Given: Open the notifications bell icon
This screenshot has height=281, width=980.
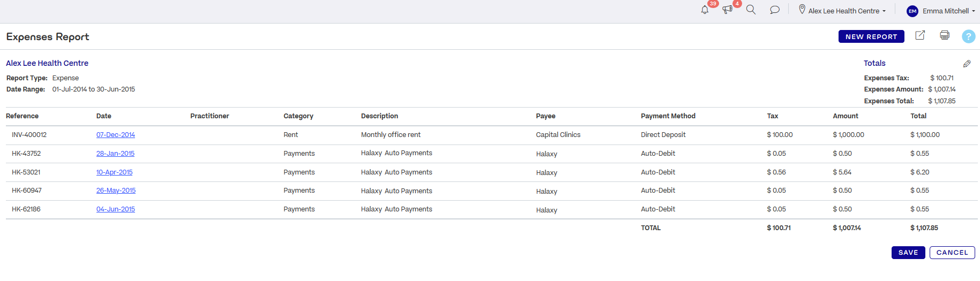Looking at the screenshot, I should tap(705, 10).
